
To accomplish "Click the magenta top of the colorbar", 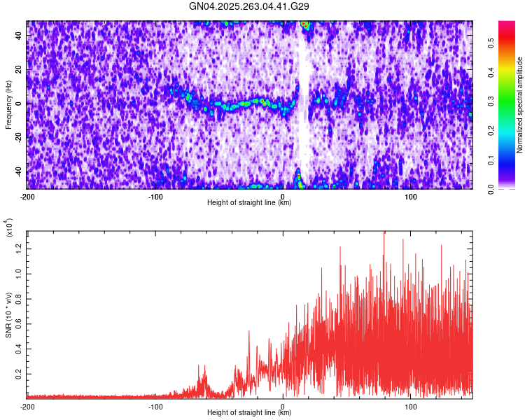I will pos(507,27).
